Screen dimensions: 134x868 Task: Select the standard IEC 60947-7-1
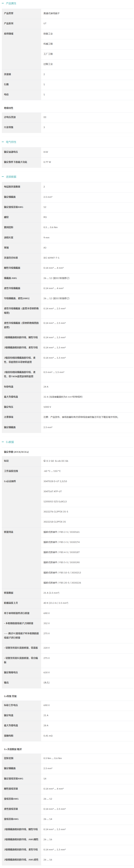click(x=52, y=258)
